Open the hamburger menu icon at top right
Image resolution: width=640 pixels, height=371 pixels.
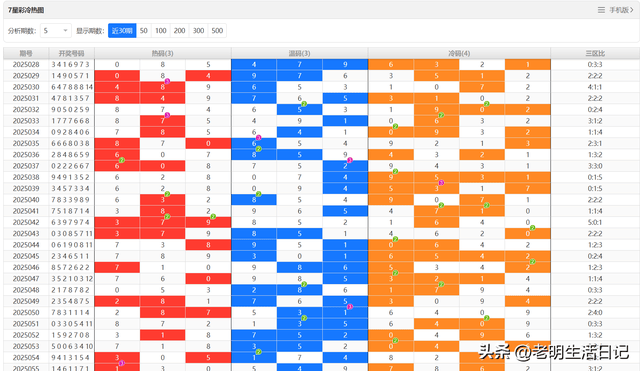click(601, 10)
